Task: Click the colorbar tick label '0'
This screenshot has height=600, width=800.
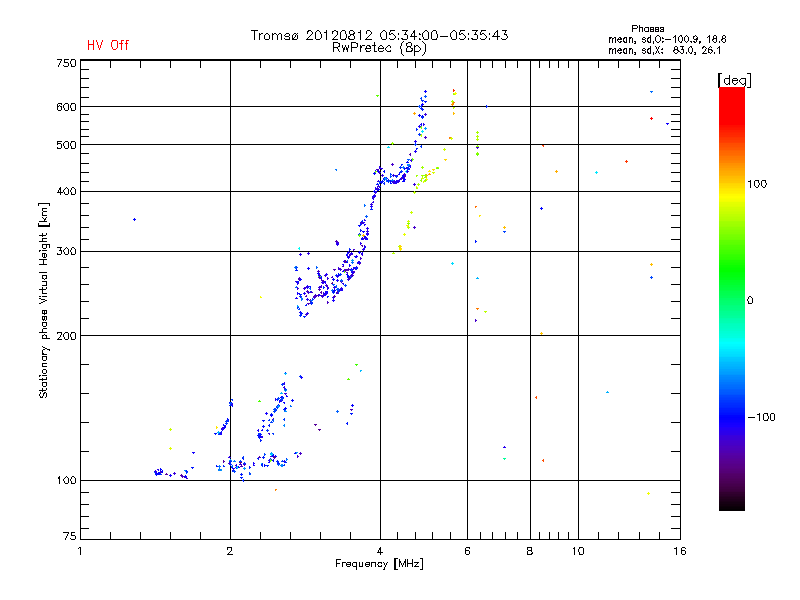Action: [x=750, y=301]
